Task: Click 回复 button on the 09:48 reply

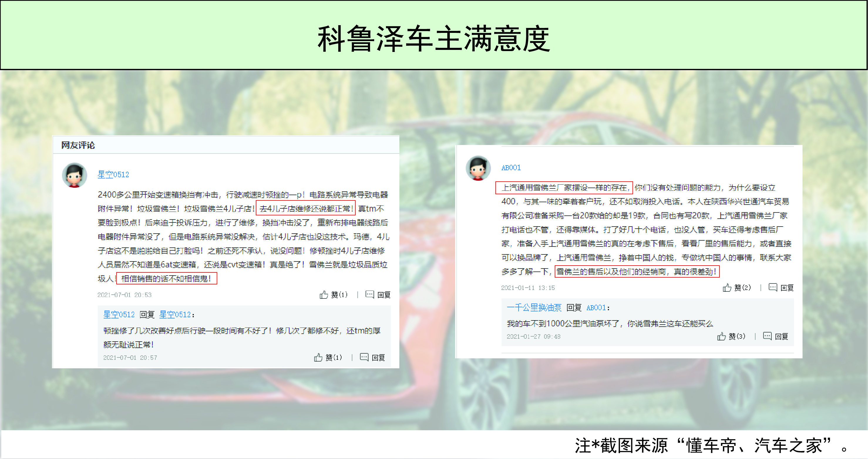Action: (781, 336)
